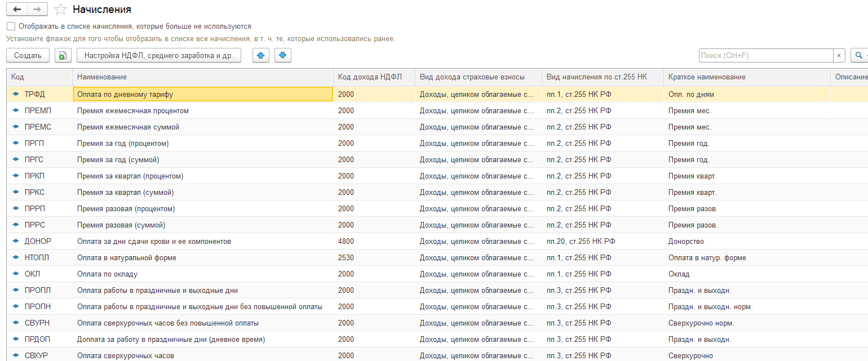Enable showing accruals no longer used
Screen dimensions: 868x361
pyautogui.click(x=11, y=26)
